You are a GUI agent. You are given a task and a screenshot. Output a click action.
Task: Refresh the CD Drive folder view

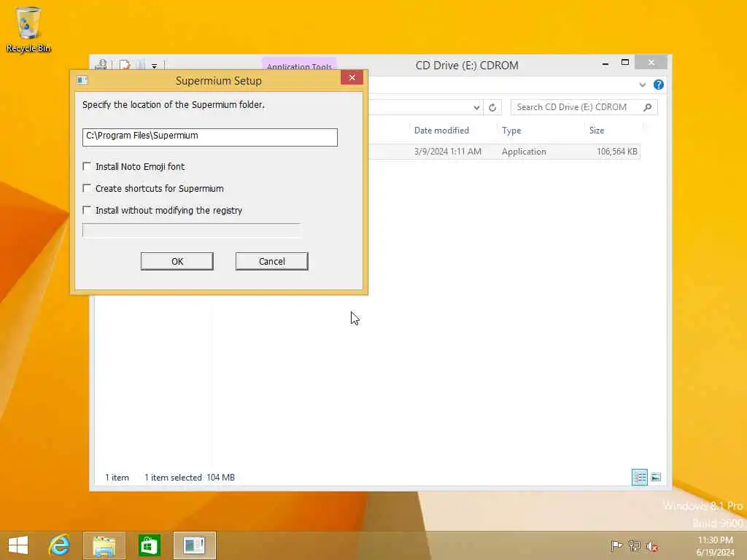(x=492, y=108)
